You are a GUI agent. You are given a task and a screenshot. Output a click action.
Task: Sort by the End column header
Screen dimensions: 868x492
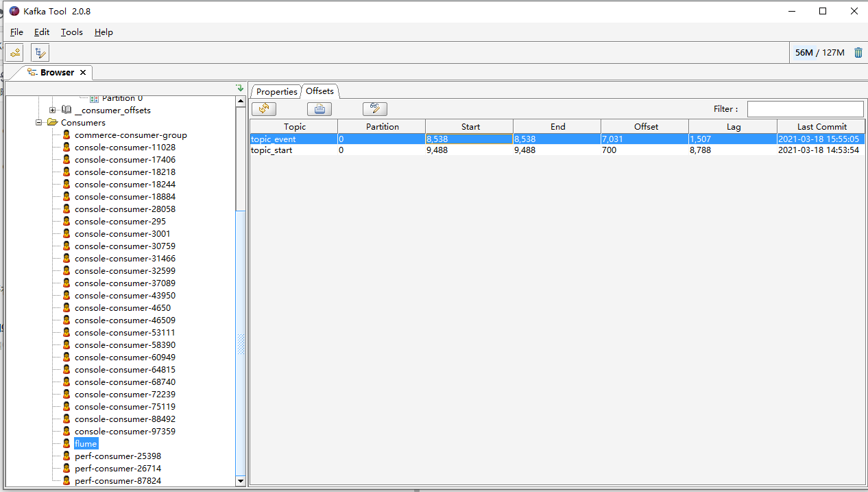pyautogui.click(x=557, y=126)
